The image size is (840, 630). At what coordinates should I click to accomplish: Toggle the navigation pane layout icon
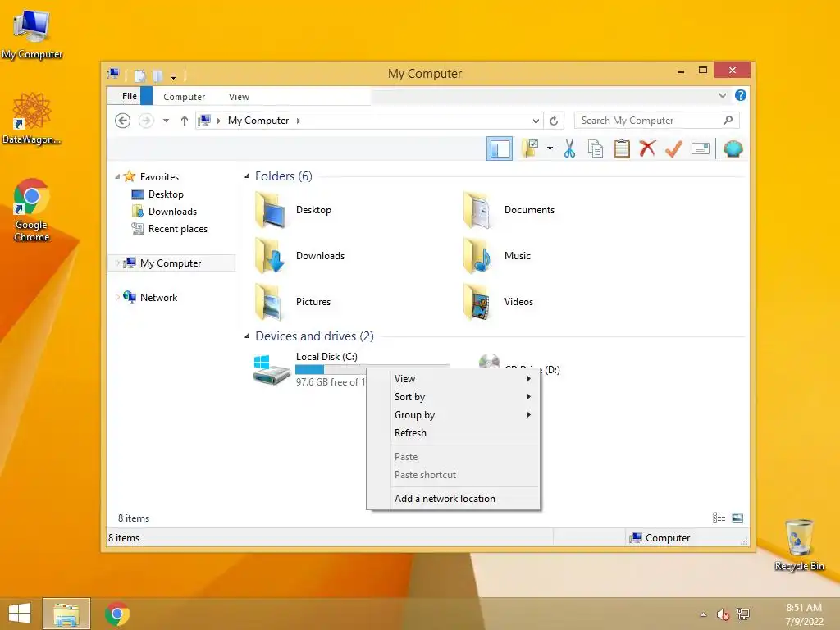click(x=500, y=148)
